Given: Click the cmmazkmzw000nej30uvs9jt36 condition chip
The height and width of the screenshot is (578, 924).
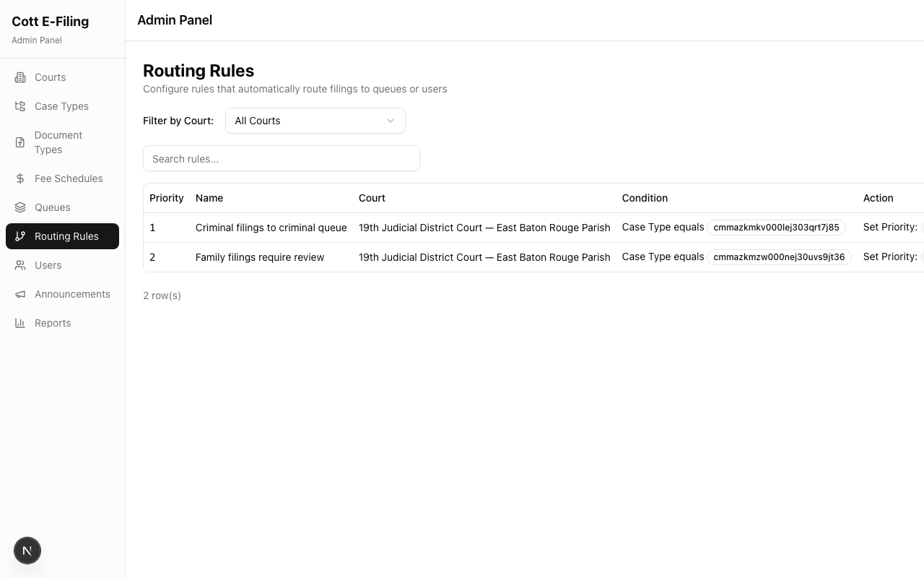Looking at the screenshot, I should [x=779, y=256].
